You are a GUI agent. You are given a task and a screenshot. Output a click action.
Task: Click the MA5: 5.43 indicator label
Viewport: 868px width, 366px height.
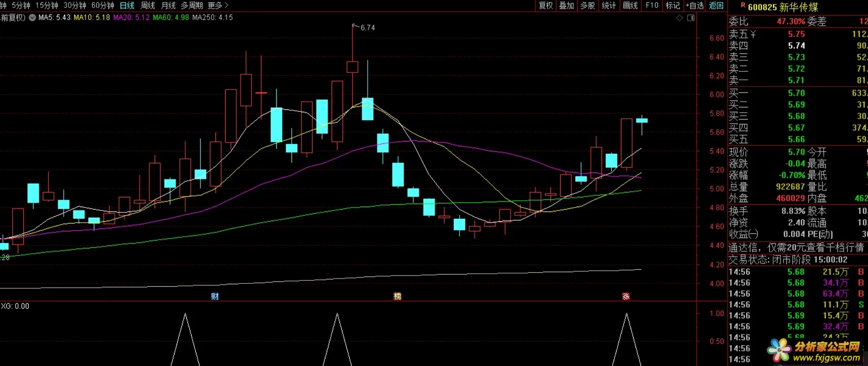pos(54,17)
